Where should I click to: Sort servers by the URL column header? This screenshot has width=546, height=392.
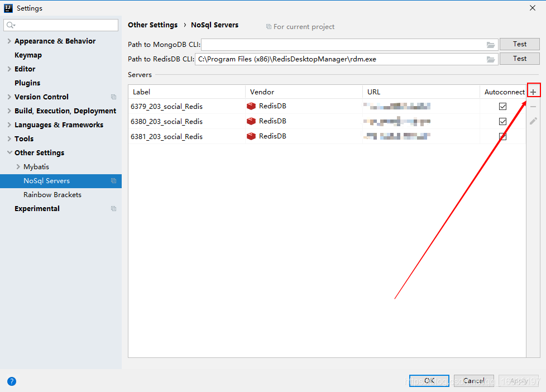coord(422,92)
